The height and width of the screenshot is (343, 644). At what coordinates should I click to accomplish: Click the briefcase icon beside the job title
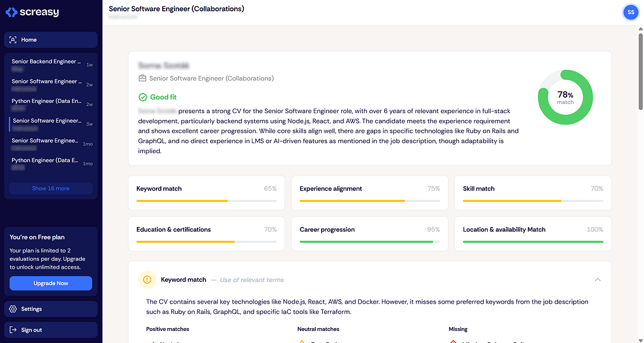143,78
